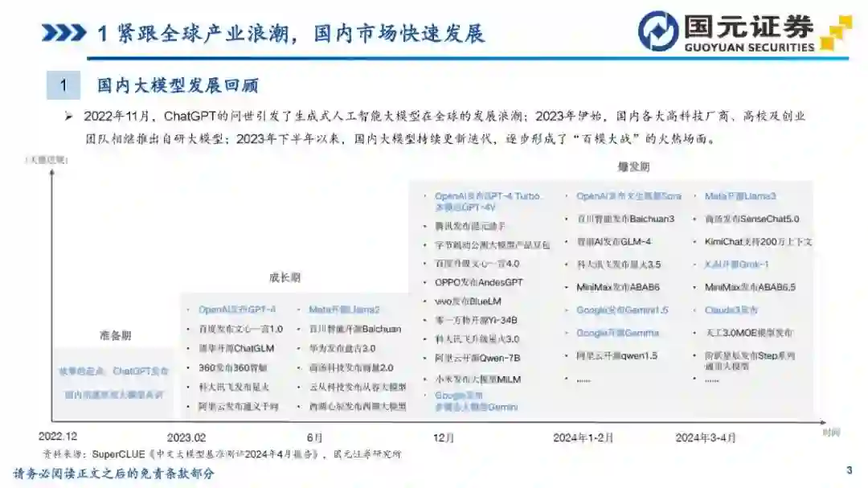Click the source line citing SuperCLUE
868x488 pixels.
pos(222,454)
